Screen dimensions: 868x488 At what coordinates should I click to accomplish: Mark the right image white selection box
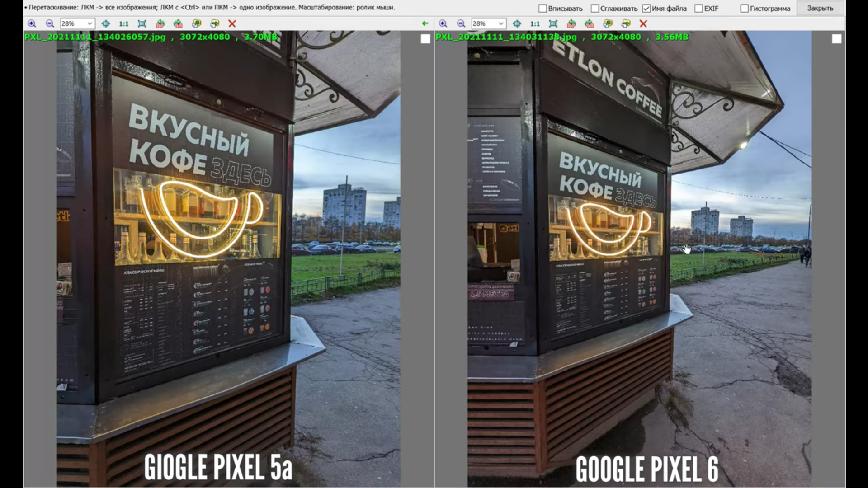tap(836, 39)
